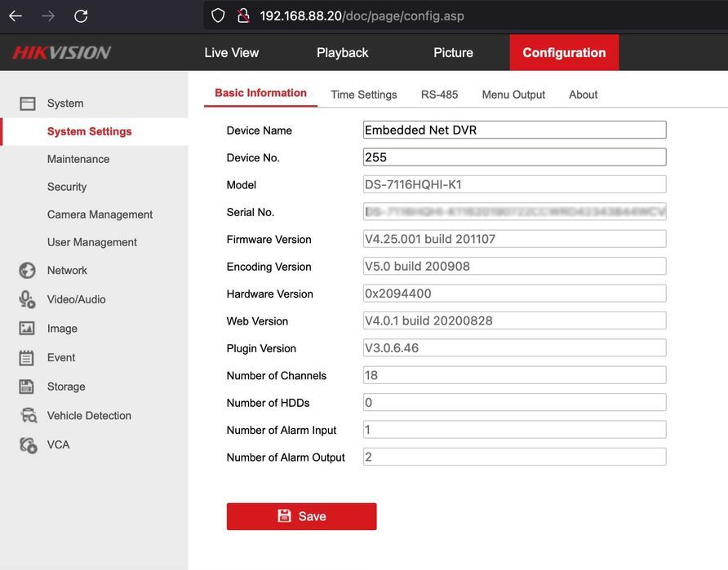Expand the Image section label
The height and width of the screenshot is (570, 728).
[62, 329]
